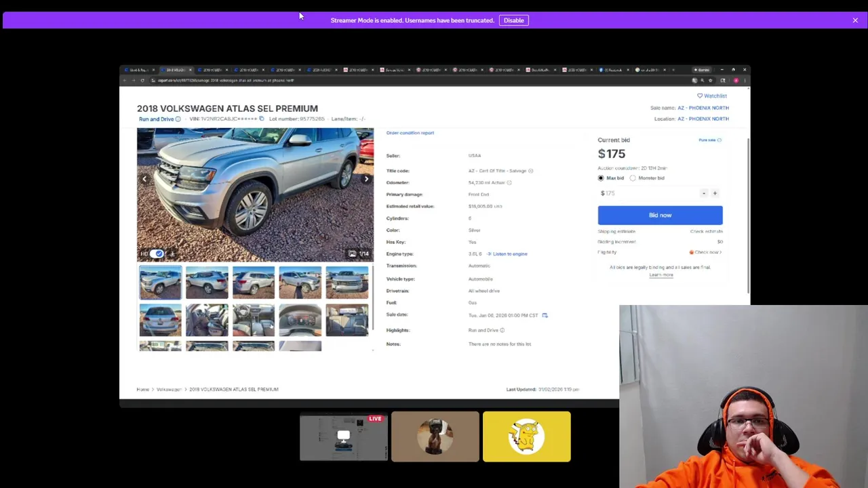The width and height of the screenshot is (868, 488).
Task: Open Location AZ - PHOENIX NORTH link
Action: click(x=703, y=119)
